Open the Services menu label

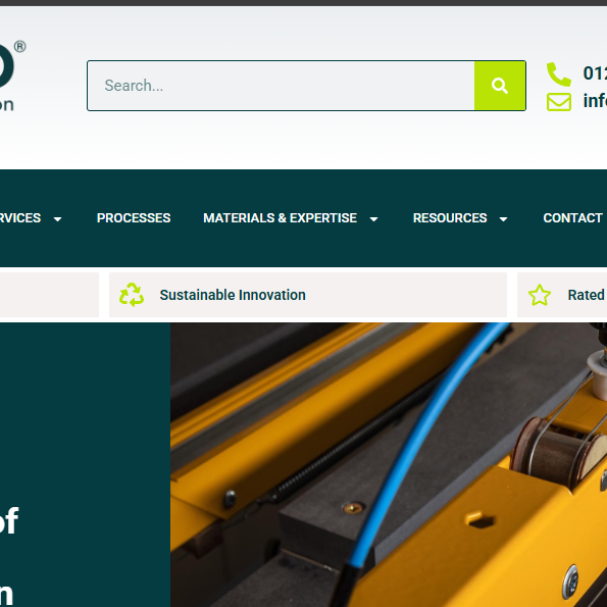pyautogui.click(x=20, y=218)
